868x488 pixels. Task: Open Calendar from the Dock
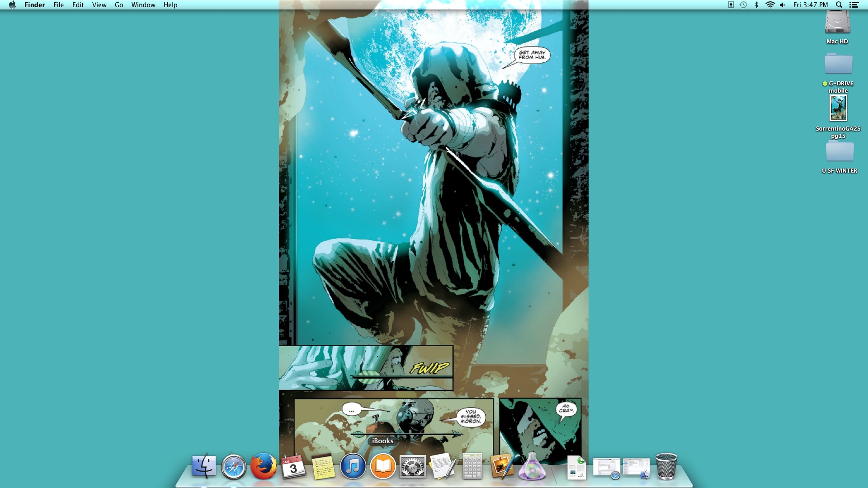coord(293,466)
